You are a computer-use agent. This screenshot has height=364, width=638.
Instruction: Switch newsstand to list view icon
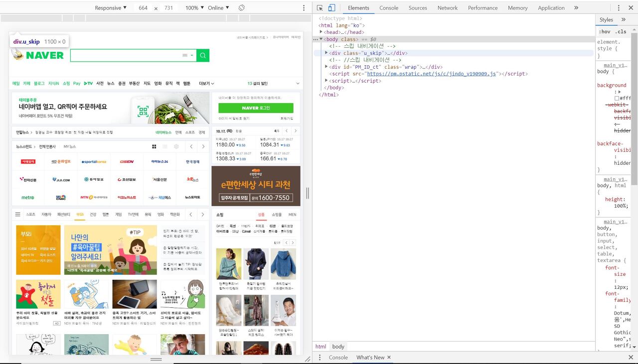[x=165, y=146]
